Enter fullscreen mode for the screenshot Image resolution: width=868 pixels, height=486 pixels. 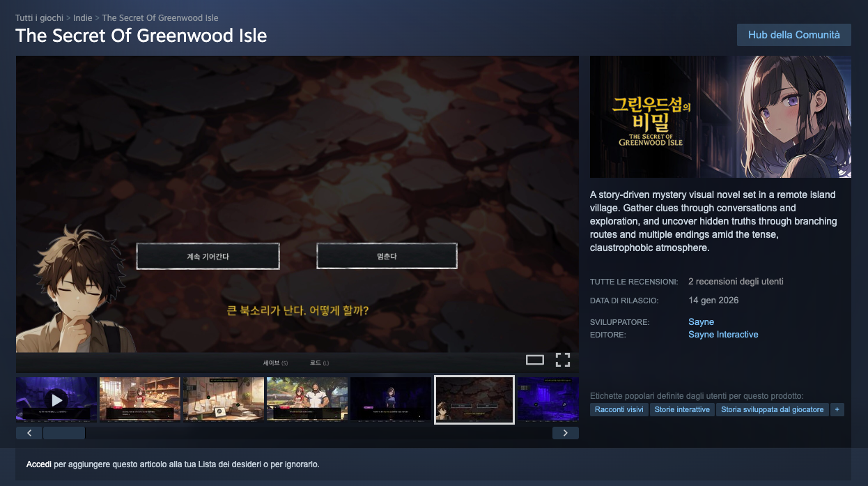562,360
